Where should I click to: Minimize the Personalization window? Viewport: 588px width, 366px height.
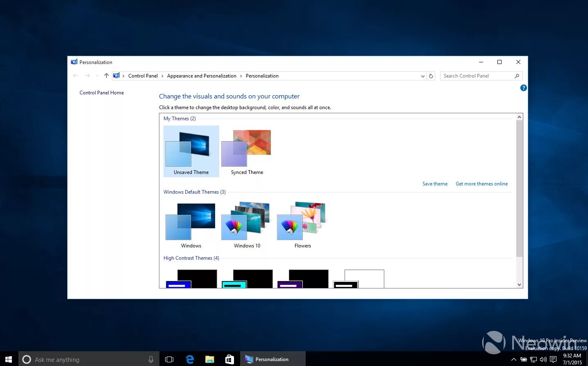(481, 62)
